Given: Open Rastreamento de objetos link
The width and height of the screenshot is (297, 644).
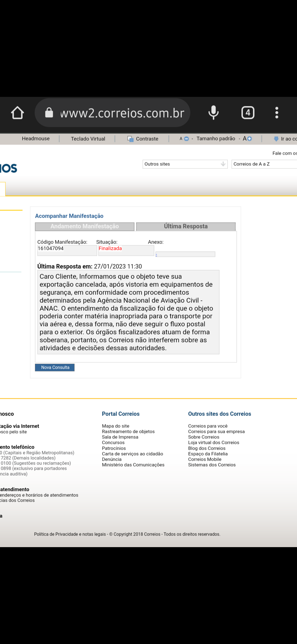Looking at the screenshot, I should (x=128, y=432).
